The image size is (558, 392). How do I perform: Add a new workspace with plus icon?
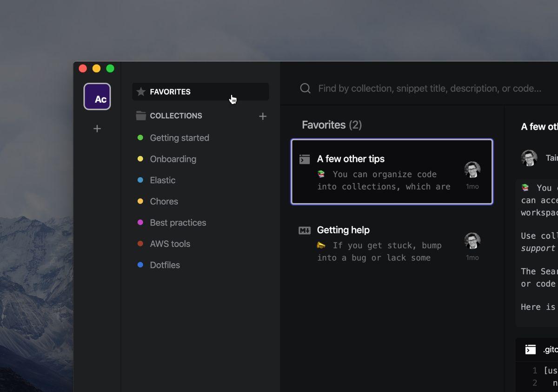point(97,129)
